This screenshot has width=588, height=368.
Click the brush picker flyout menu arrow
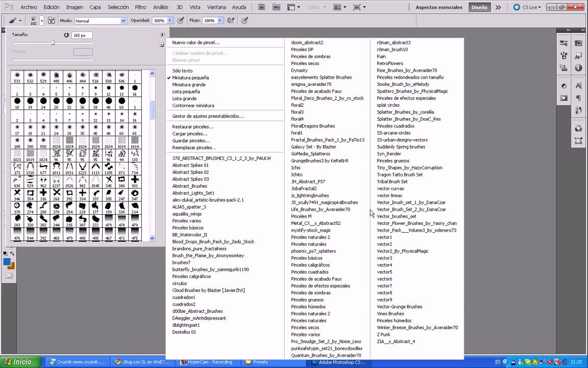[x=162, y=35]
